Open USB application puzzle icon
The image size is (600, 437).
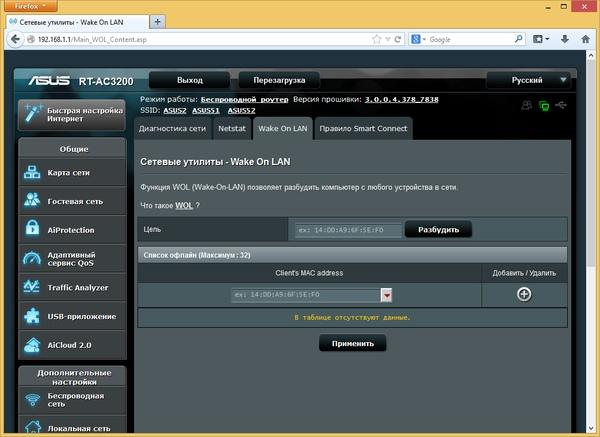pos(32,316)
